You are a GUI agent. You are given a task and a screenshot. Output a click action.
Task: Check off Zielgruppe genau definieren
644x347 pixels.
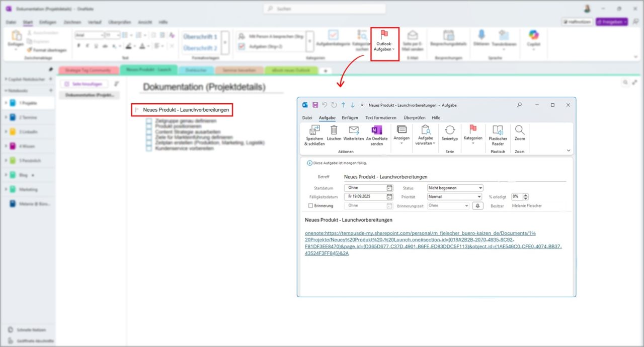click(149, 121)
